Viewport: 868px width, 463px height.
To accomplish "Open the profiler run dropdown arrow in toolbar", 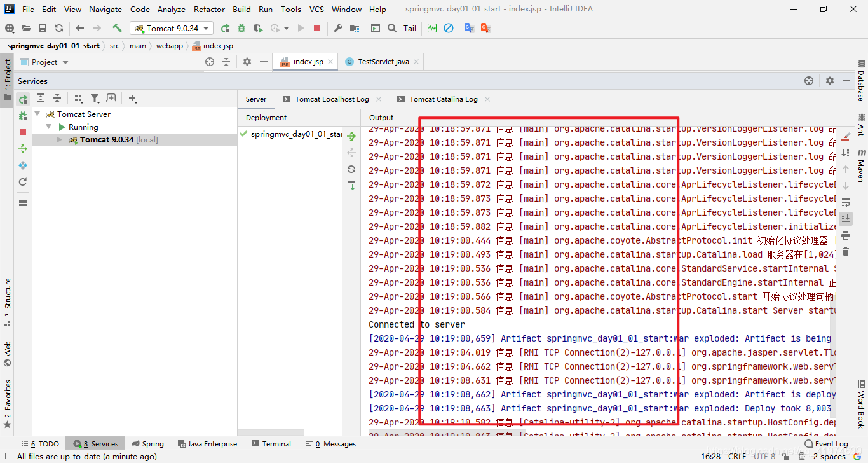I will coord(287,28).
